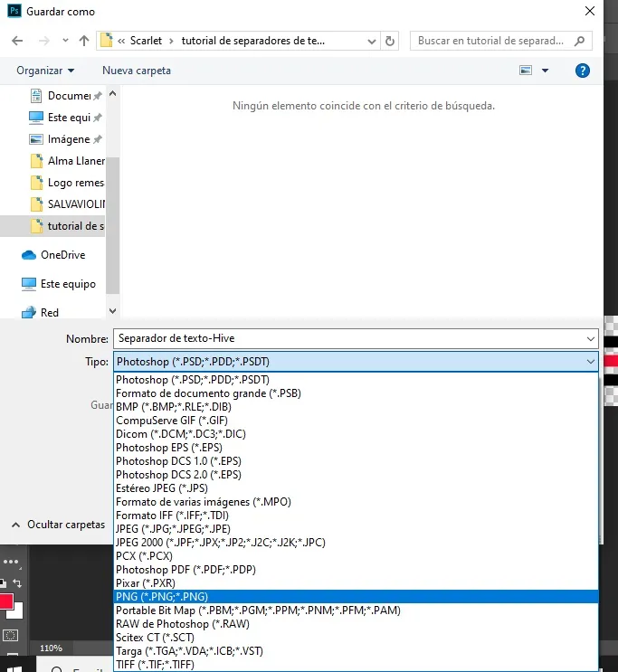Click the white background color swatch
Image resolution: width=618 pixels, height=672 pixels.
tap(17, 613)
